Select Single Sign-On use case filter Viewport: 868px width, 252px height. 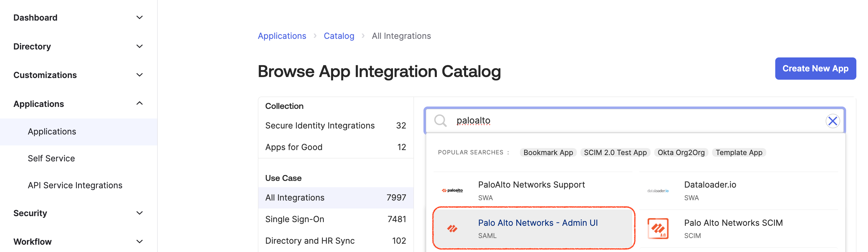[336, 219]
